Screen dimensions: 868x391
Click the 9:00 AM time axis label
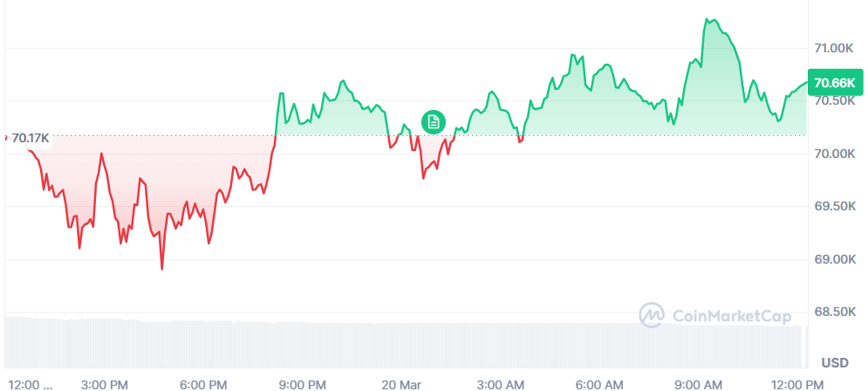click(x=701, y=384)
